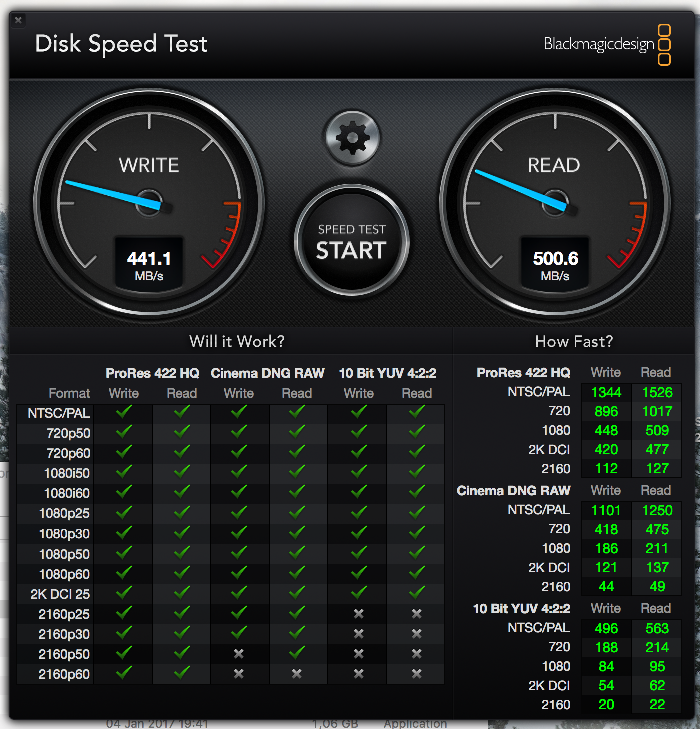The image size is (700, 729).
Task: Click 2K DCI 25 10 Bit YUV Read checkmark
Action: tap(417, 593)
